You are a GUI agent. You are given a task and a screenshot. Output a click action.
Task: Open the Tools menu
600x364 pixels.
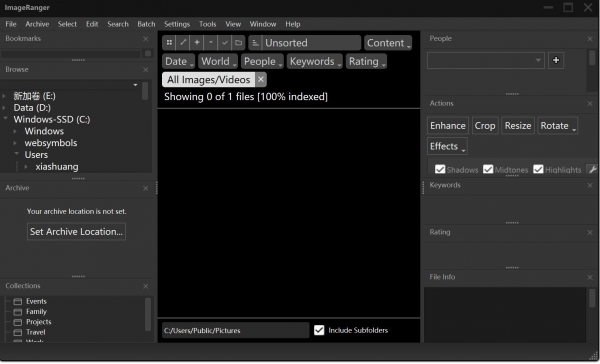point(207,24)
